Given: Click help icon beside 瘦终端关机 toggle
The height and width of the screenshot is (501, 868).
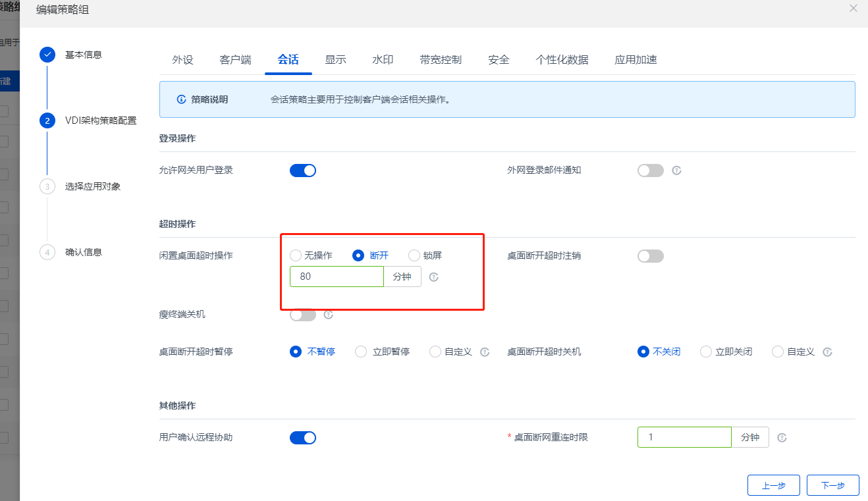Looking at the screenshot, I should [329, 315].
